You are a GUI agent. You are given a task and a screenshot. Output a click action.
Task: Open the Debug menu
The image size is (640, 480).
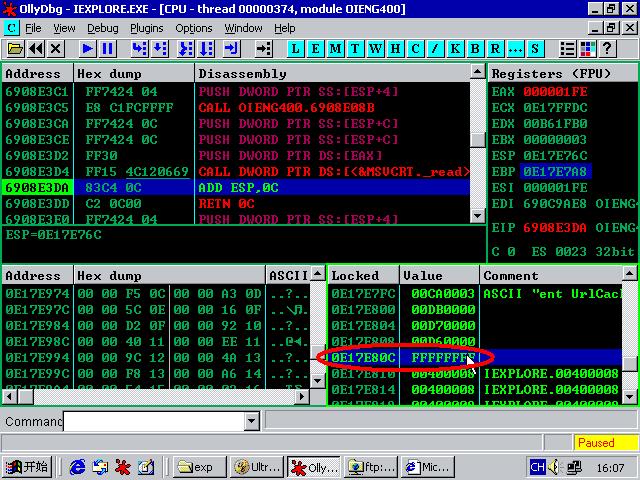pos(103,28)
